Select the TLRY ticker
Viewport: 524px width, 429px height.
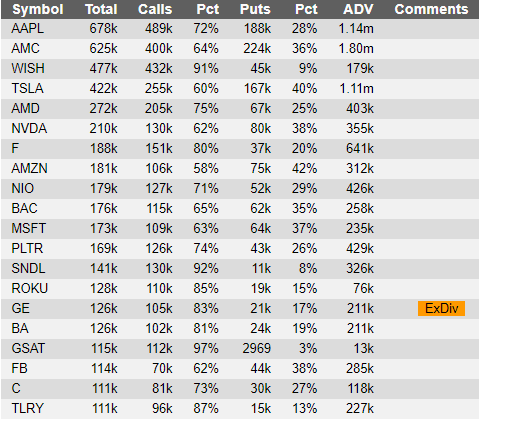tap(27, 408)
